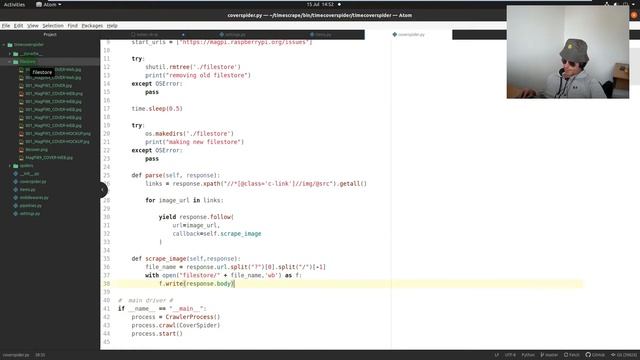640x360 pixels.
Task: Click the comment '# main driver #' on line 40
Action: (x=145, y=300)
